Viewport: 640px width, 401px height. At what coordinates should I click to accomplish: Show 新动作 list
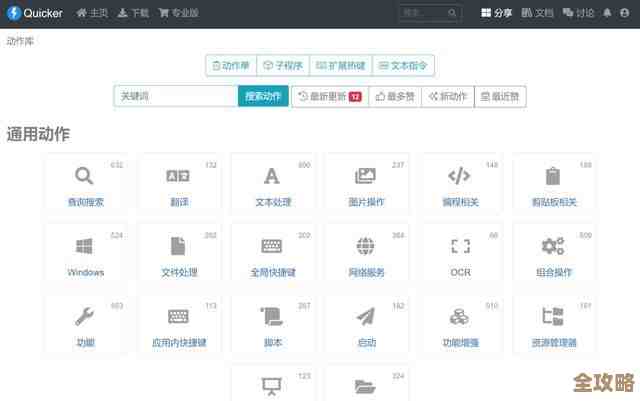(448, 96)
